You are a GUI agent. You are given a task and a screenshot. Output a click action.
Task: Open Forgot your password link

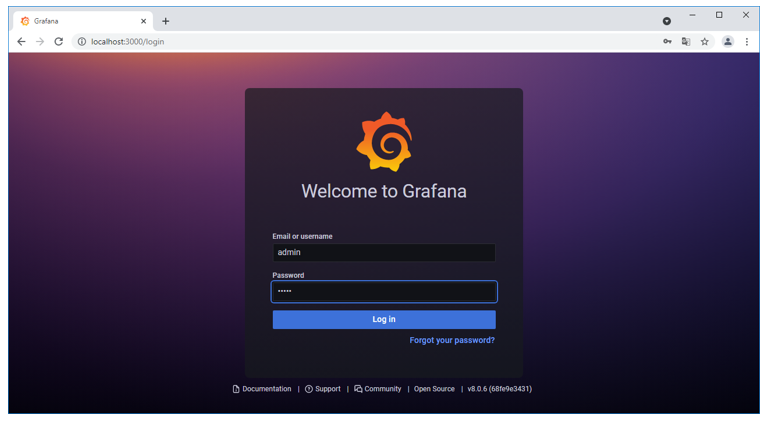[452, 340]
